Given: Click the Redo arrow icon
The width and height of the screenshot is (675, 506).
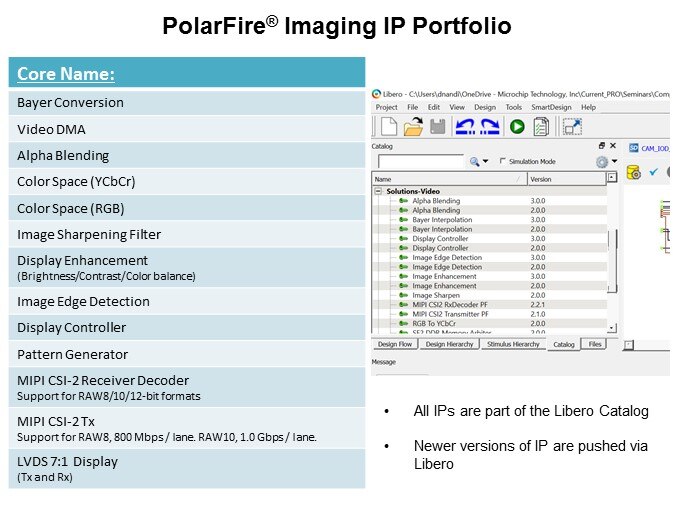Looking at the screenshot, I should (x=490, y=127).
